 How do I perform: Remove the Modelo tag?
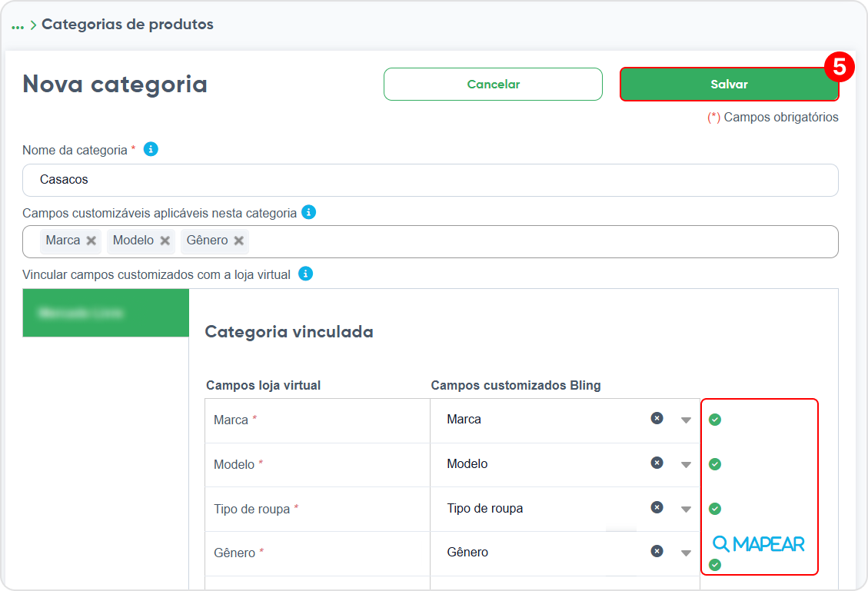165,241
